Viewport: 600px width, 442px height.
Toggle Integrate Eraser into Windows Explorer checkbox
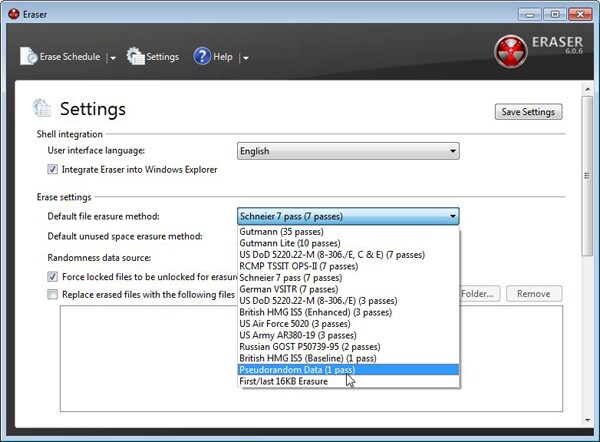click(52, 169)
